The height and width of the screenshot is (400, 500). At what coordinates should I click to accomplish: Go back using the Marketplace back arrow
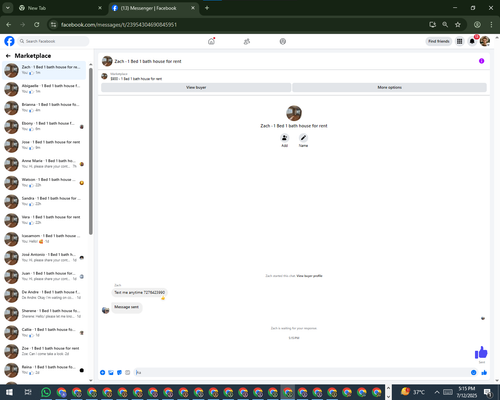tap(8, 56)
